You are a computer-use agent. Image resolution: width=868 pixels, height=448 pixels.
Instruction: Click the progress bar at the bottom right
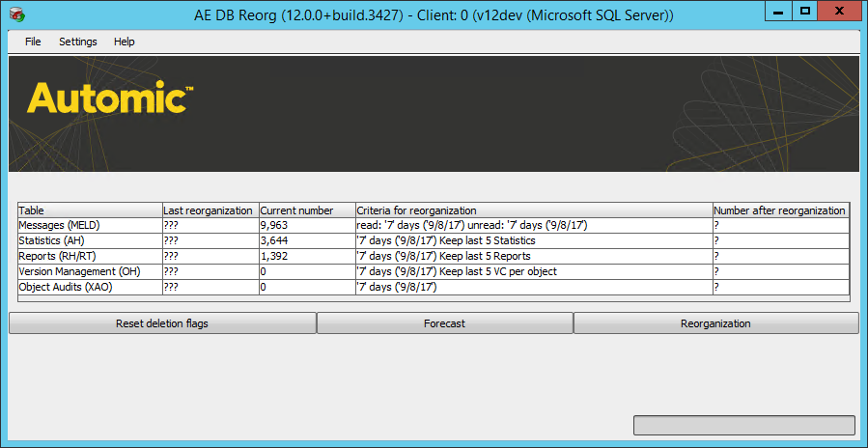744,425
